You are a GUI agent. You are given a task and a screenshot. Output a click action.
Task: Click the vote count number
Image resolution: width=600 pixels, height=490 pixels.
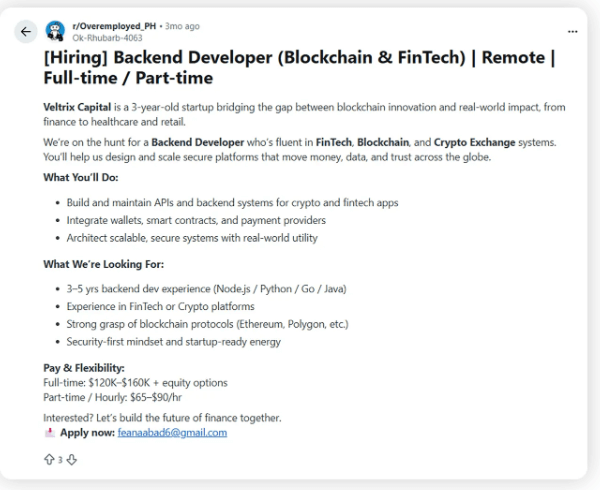pyautogui.click(x=60, y=460)
